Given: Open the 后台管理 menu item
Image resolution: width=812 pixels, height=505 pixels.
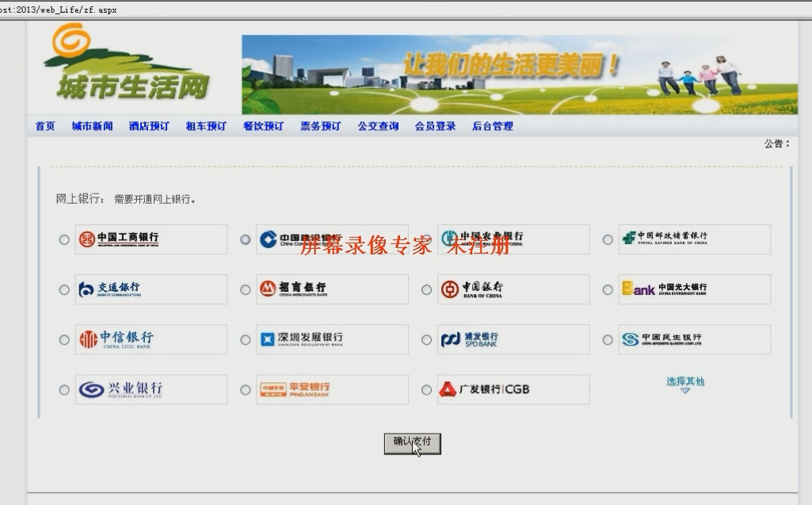Looking at the screenshot, I should click(x=493, y=126).
